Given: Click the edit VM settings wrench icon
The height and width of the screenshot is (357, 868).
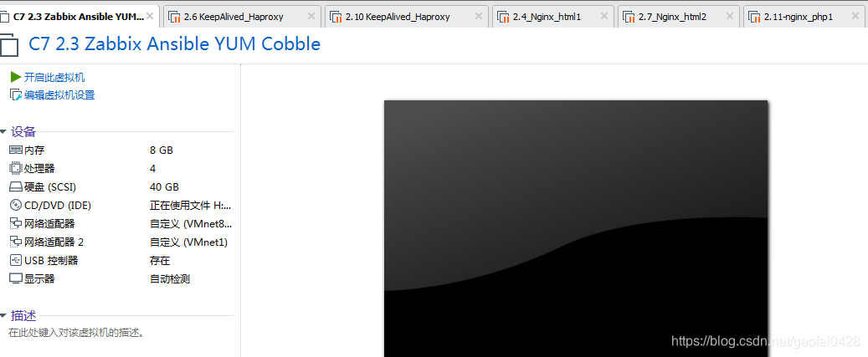Looking at the screenshot, I should click(16, 95).
